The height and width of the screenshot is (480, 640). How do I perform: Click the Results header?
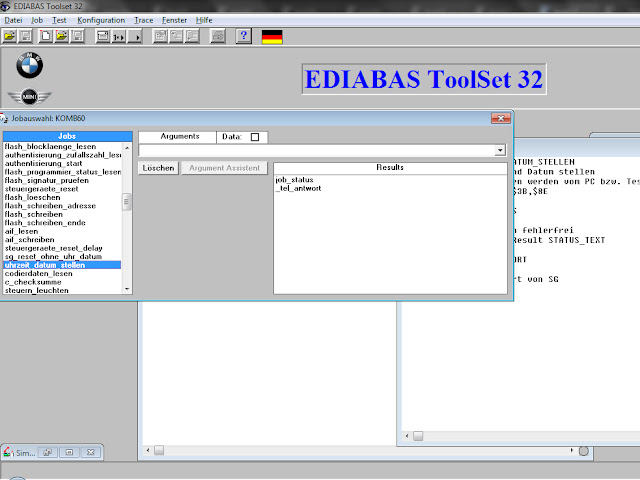pyautogui.click(x=390, y=167)
